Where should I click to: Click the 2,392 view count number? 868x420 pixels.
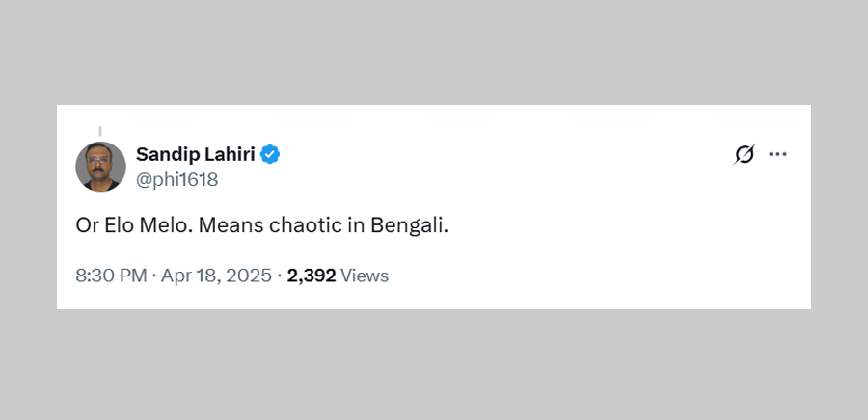click(312, 276)
